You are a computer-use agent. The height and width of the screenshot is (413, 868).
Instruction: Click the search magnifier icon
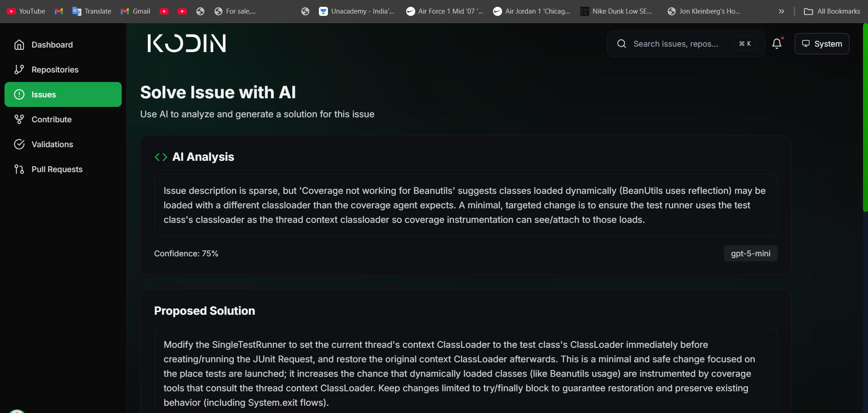(621, 43)
